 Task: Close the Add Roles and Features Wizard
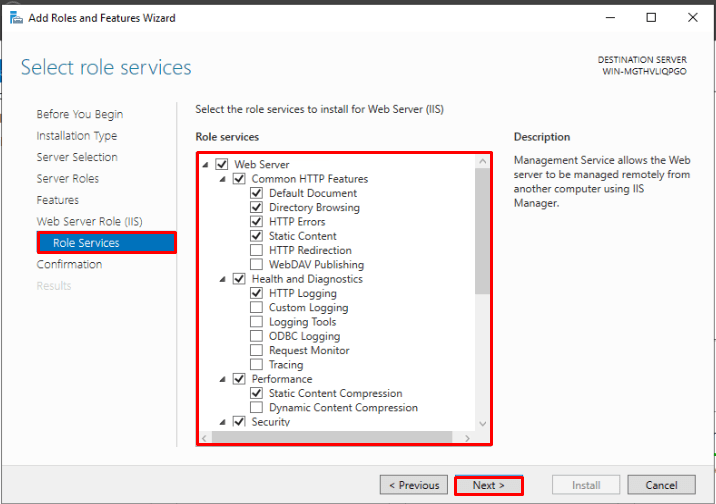pos(694,18)
